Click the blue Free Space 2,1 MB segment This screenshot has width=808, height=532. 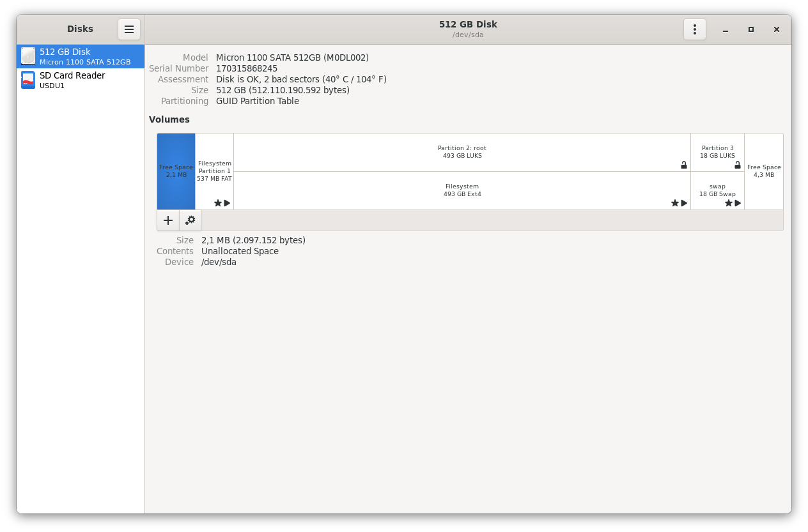tap(176, 171)
